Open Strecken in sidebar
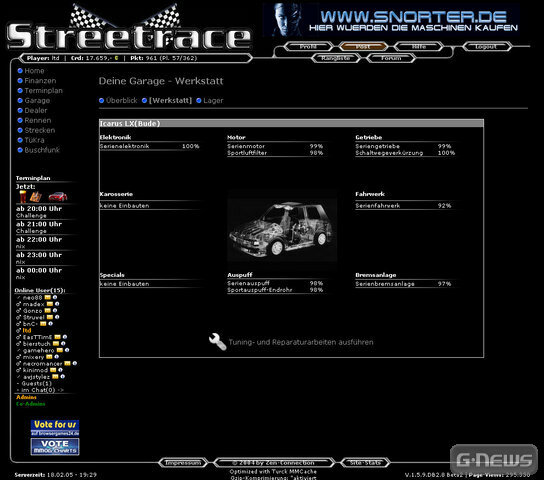The width and height of the screenshot is (544, 480). pos(40,130)
